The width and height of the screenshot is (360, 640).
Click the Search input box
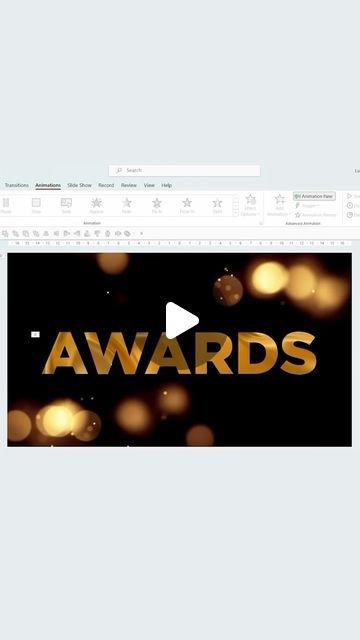[184, 170]
